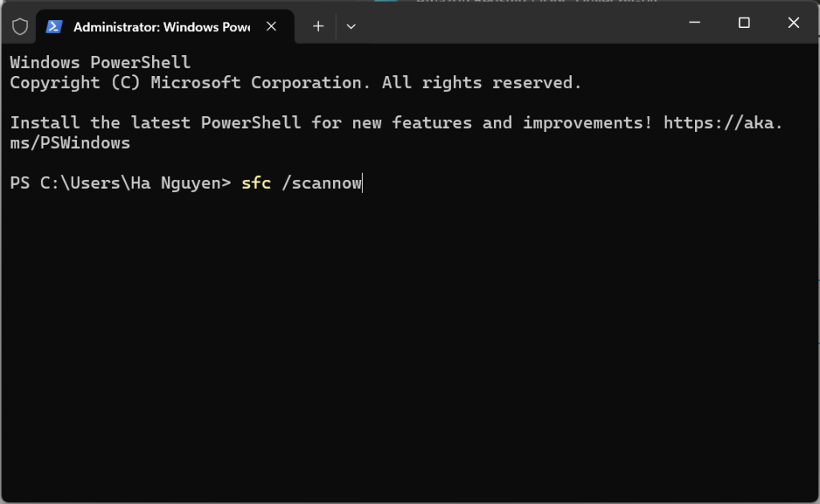Click the administrator shield icon
Viewport: 820px width, 504px height.
[20, 26]
